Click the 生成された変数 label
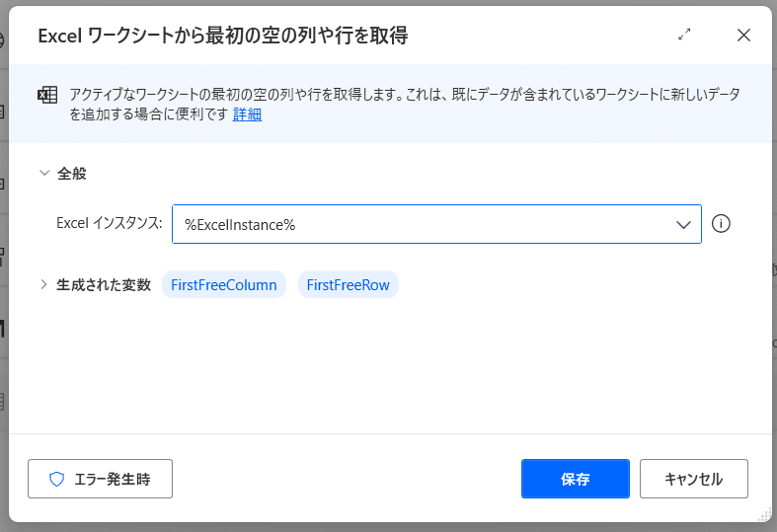777x532 pixels. click(x=104, y=285)
